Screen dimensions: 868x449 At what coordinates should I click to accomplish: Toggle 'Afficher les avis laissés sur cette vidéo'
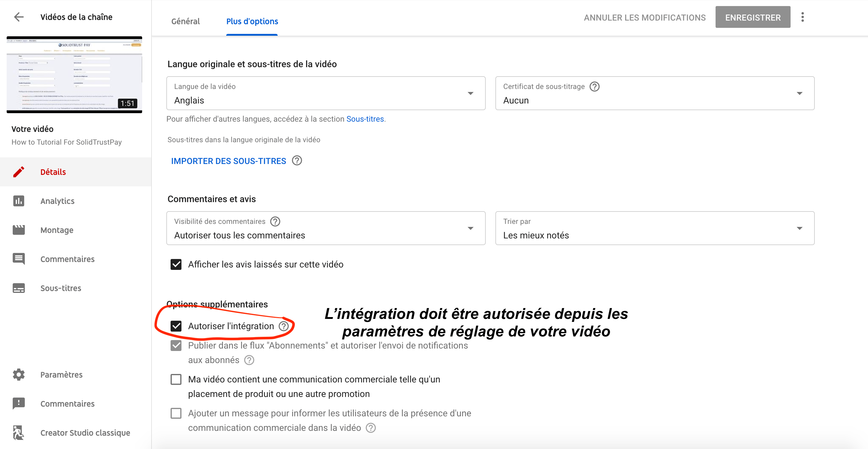176,264
